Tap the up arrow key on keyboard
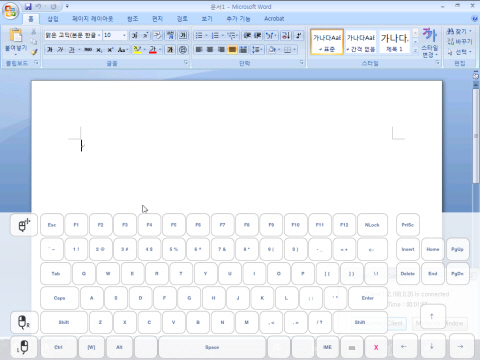This screenshot has height=360, width=480. pyautogui.click(x=432, y=316)
